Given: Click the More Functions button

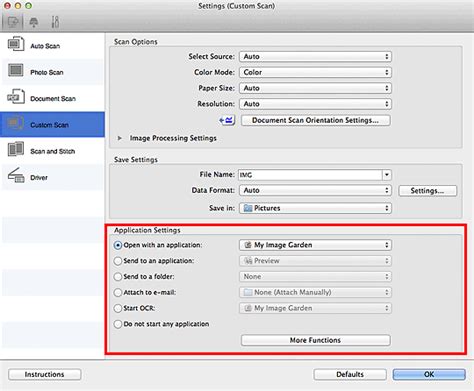Looking at the screenshot, I should 315,340.
